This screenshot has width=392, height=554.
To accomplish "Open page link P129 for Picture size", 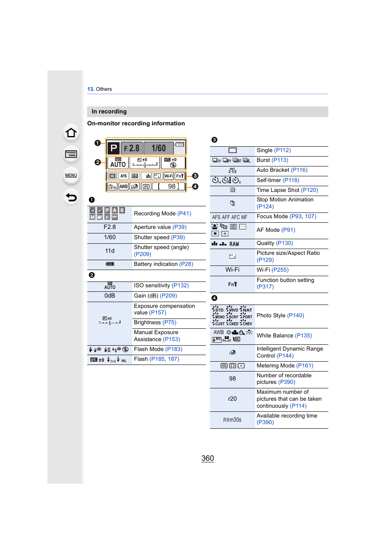I will pos(265,260).
